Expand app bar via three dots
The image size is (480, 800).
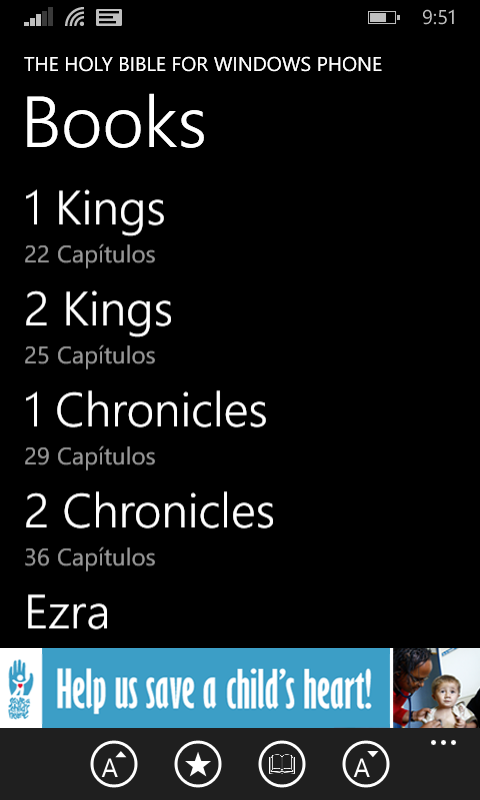tap(443, 743)
